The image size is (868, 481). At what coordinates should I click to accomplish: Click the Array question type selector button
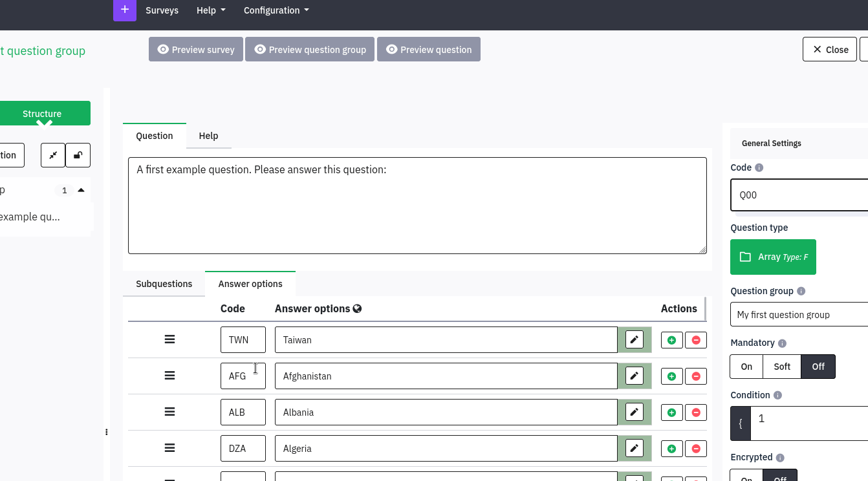tap(773, 257)
